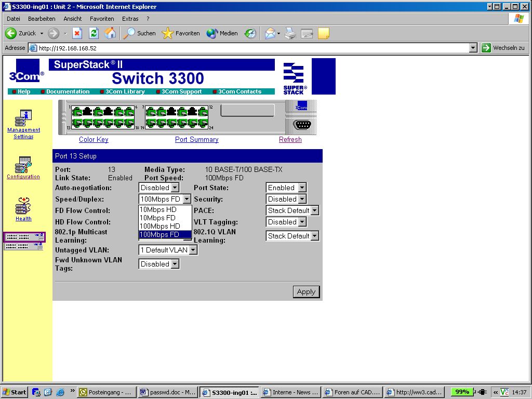
Task: Open the Ansicht menu
Action: [x=72, y=19]
